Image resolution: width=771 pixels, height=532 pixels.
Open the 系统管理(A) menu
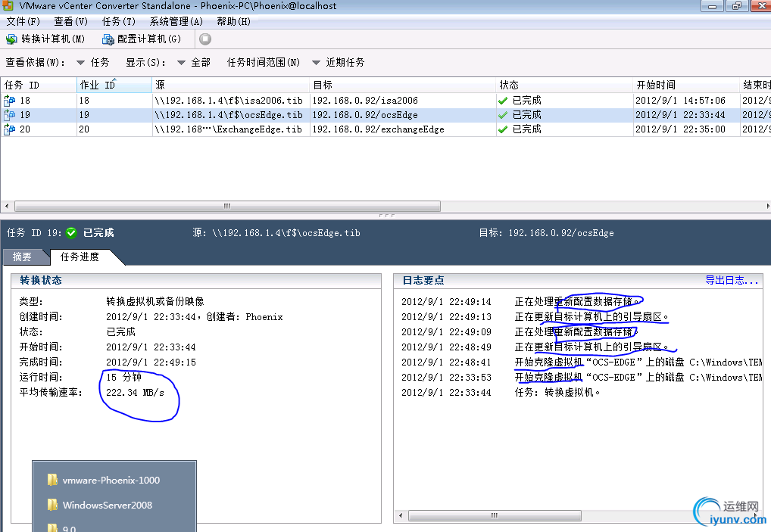coord(176,22)
